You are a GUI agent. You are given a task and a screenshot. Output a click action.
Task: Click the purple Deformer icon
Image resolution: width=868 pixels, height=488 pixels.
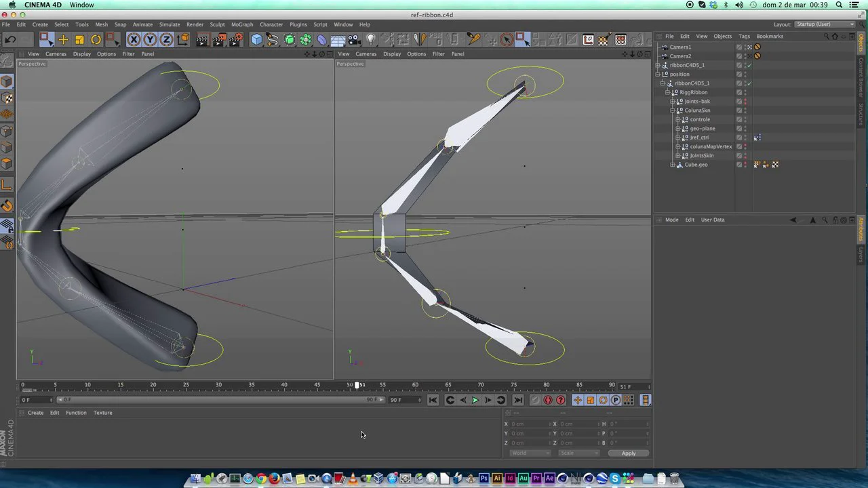[322, 40]
